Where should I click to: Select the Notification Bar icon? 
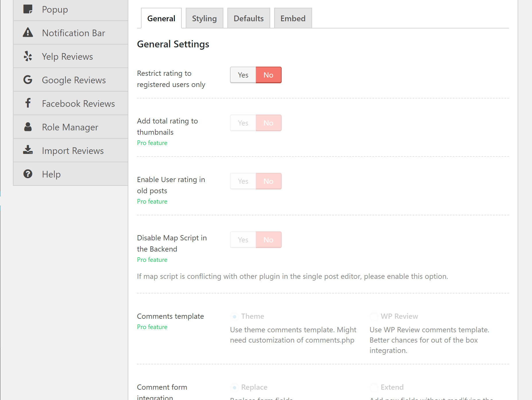[28, 33]
